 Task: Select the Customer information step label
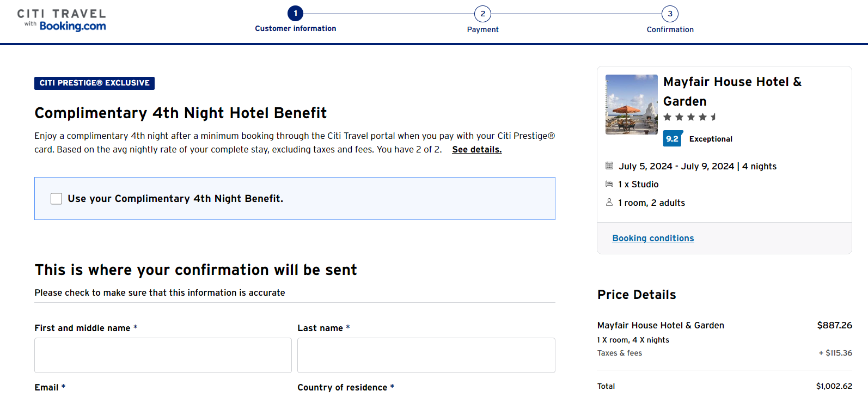click(x=296, y=28)
